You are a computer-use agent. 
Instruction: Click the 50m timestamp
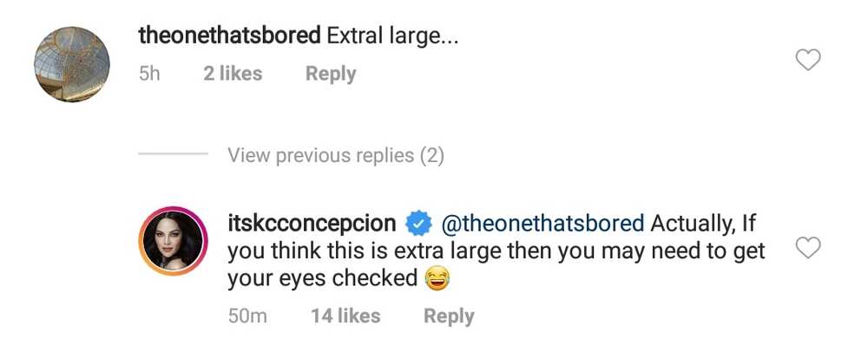(247, 316)
